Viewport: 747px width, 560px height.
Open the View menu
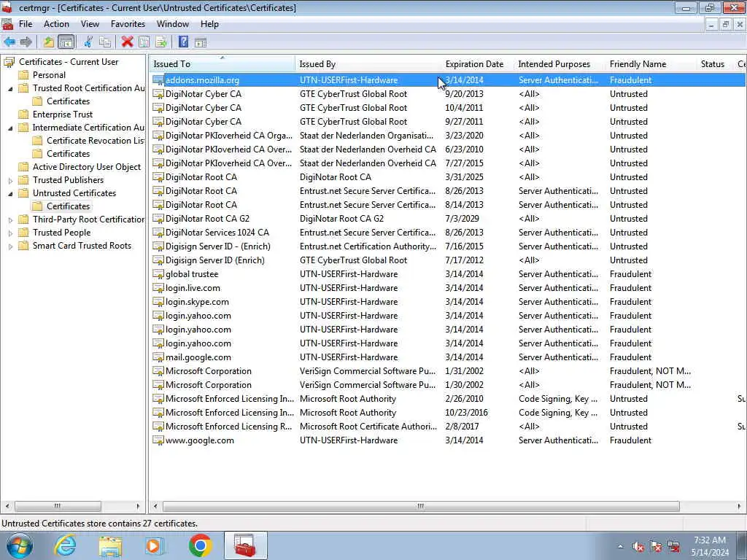pyautogui.click(x=90, y=24)
